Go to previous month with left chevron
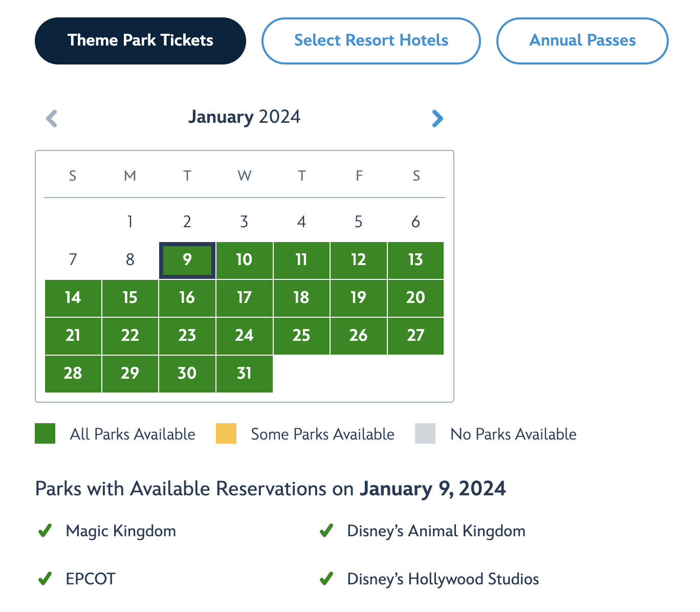The height and width of the screenshot is (612, 700). 52,118
